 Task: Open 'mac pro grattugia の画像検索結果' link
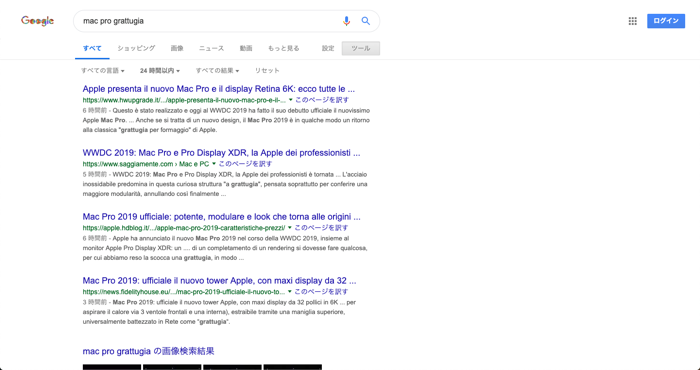coord(148,351)
